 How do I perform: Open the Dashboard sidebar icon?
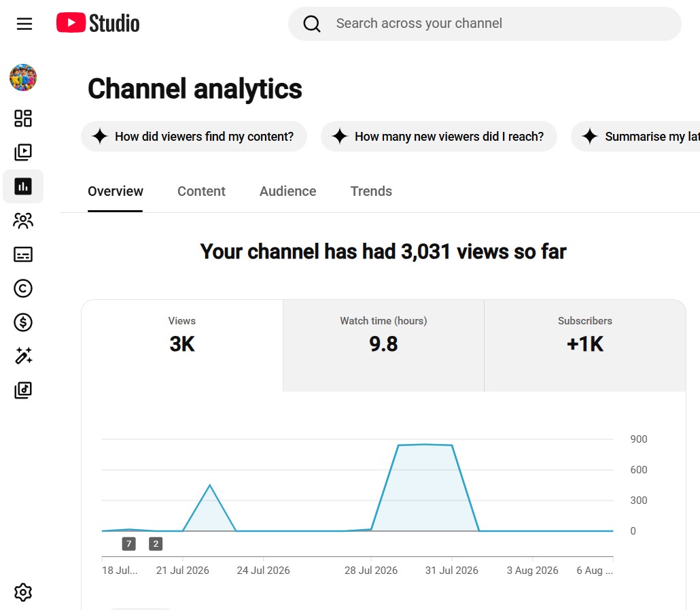[23, 118]
